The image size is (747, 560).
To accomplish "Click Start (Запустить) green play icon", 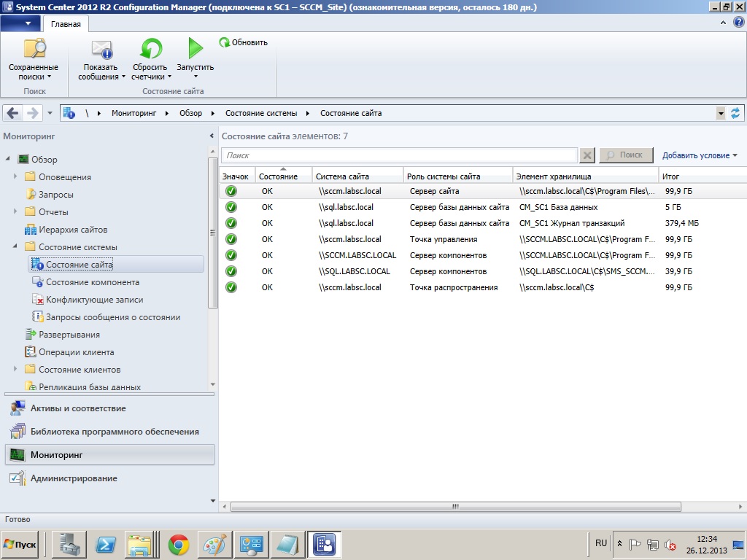I will (x=196, y=48).
